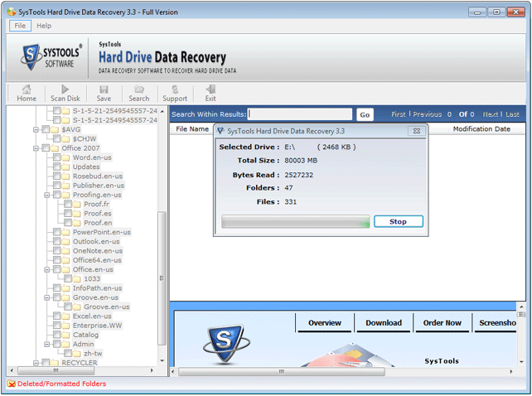Collapse the RECYCLER tree node
Screen dimensions: 532x396
click(x=36, y=363)
